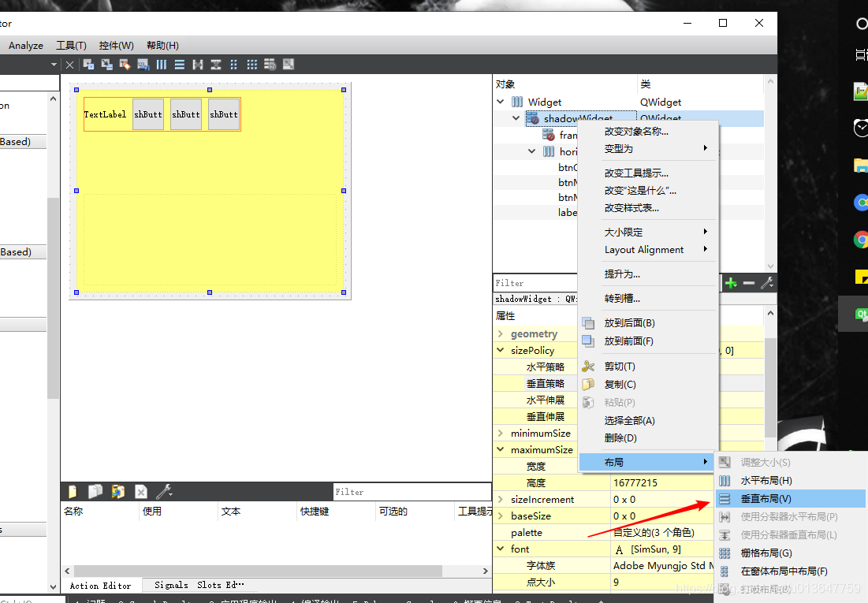Select 改变样式表... in the context menu
Viewport: 868px width, 603px height.
click(x=648, y=208)
